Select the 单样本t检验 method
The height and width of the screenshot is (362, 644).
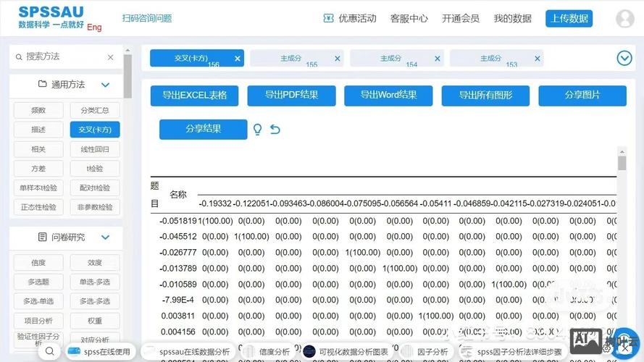[x=38, y=188]
